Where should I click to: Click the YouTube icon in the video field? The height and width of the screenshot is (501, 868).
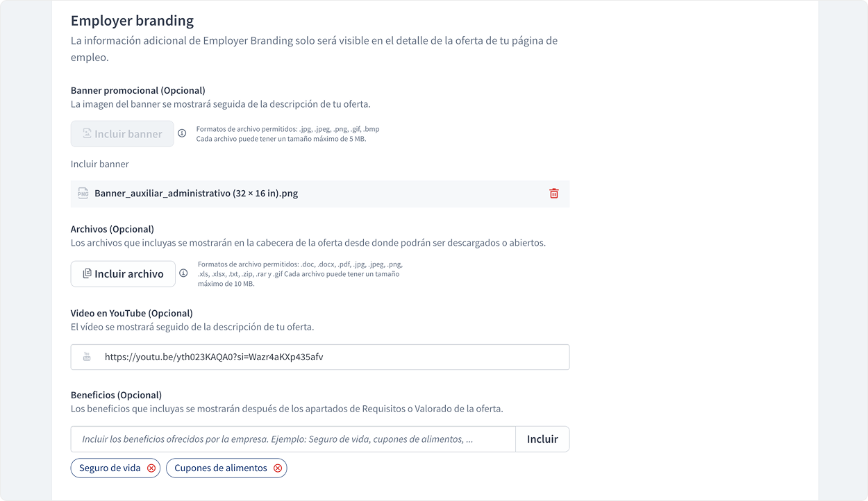[87, 357]
